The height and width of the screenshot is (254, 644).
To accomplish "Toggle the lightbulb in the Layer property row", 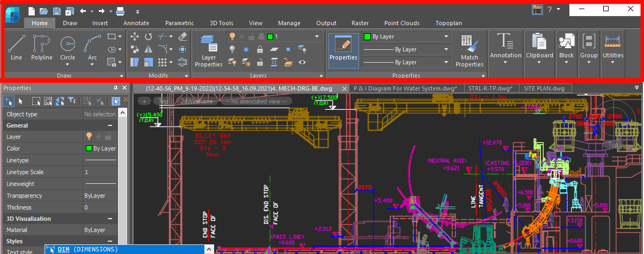I will click(89, 137).
